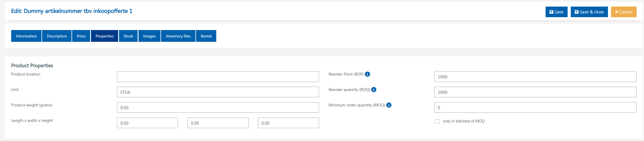Click the Minimum order quantity info icon
Screen dimensions: 644x141
point(389,105)
